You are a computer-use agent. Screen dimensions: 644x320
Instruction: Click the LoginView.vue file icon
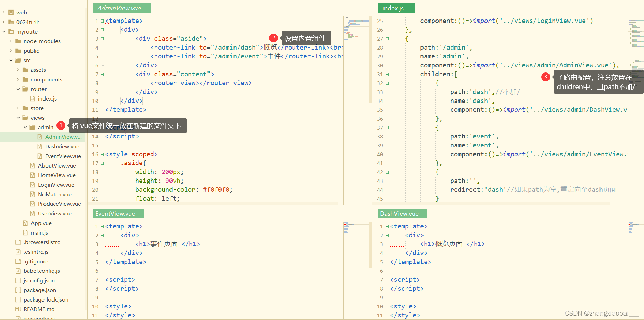33,185
